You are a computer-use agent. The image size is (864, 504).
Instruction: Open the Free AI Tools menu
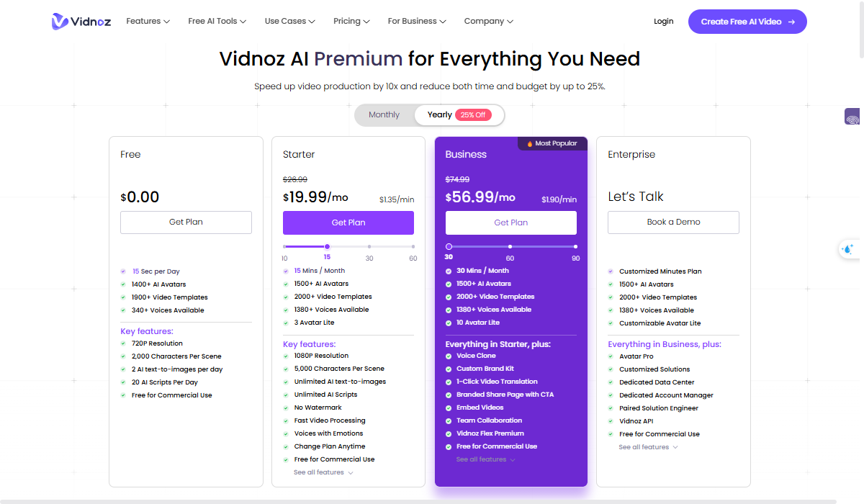(217, 22)
